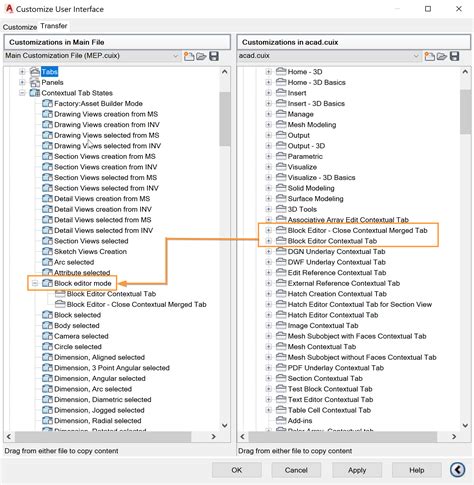Click the new file icon in acad.cuix pane
The image size is (474, 485).
point(430,56)
